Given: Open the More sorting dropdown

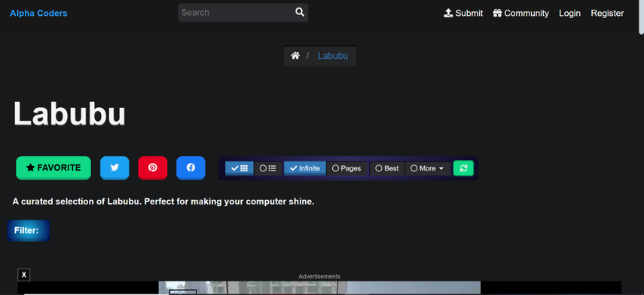Looking at the screenshot, I should [428, 168].
